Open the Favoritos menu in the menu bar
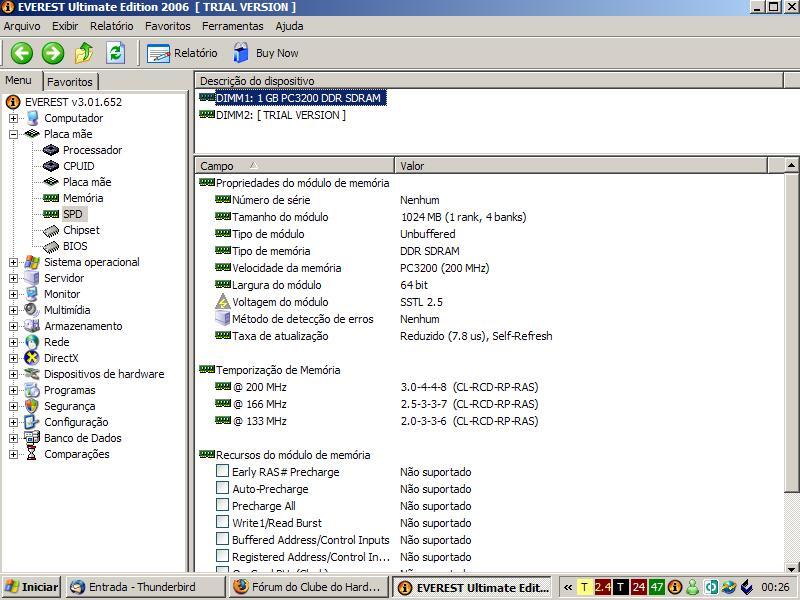The height and width of the screenshot is (600, 800). click(167, 26)
